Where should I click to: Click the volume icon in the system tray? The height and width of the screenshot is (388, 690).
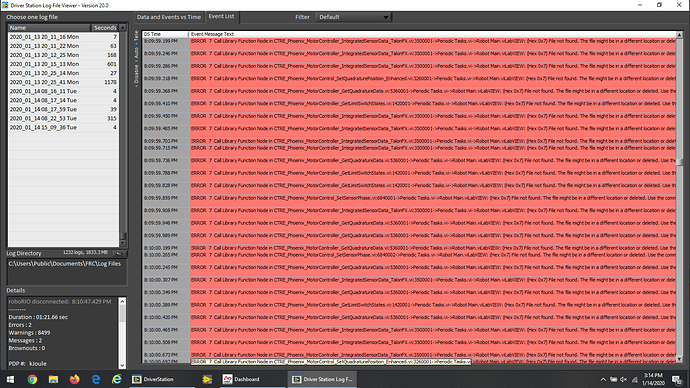tap(624, 379)
